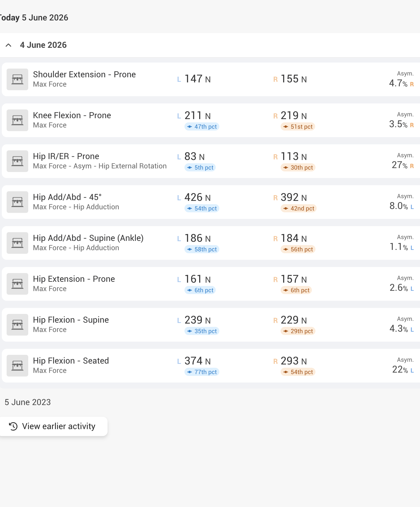Click the View earlier activity button
The width and height of the screenshot is (420, 507).
(53, 426)
